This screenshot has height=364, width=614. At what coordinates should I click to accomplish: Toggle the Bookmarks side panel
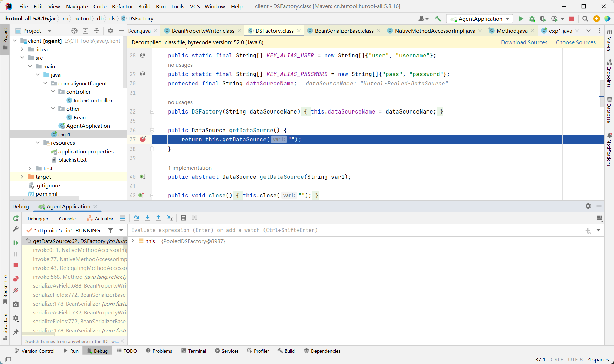[5, 289]
